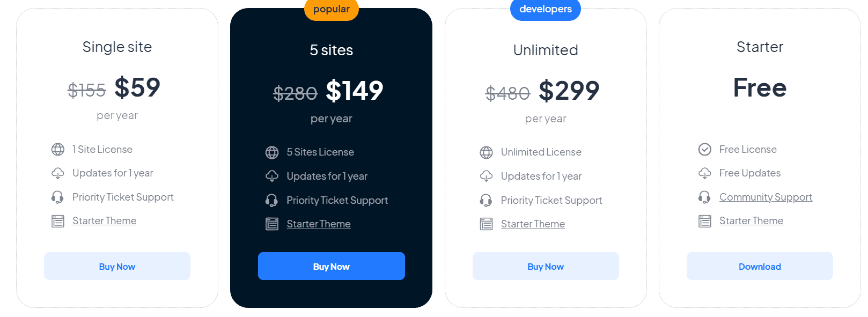Click the globe icon beside 1 Site License
This screenshot has height=317, width=868.
pyautogui.click(x=58, y=149)
